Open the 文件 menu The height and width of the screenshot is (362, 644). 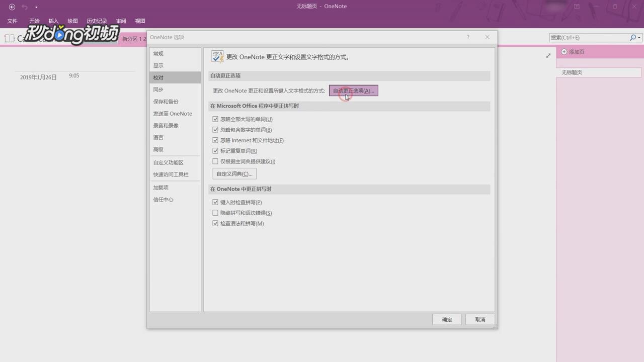(x=13, y=21)
